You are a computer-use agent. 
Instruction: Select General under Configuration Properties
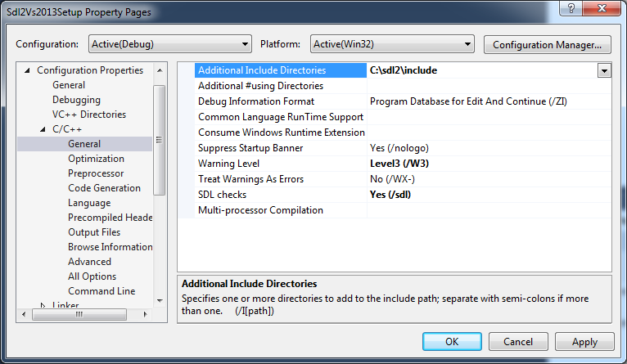tap(69, 85)
